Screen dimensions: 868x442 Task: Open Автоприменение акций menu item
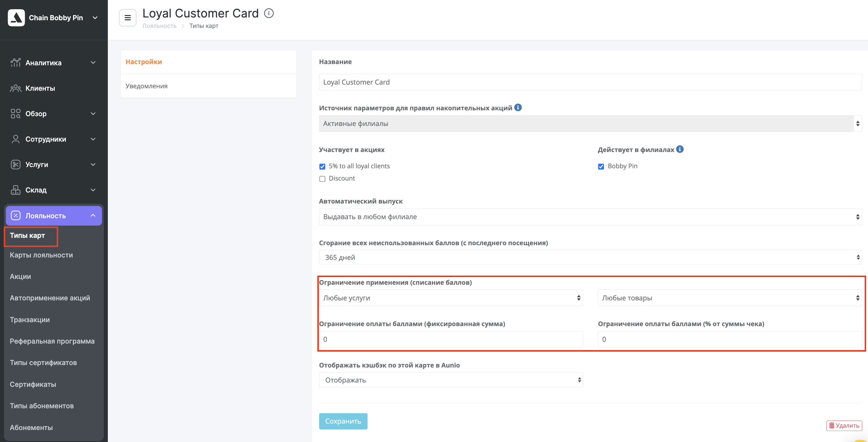(50, 298)
